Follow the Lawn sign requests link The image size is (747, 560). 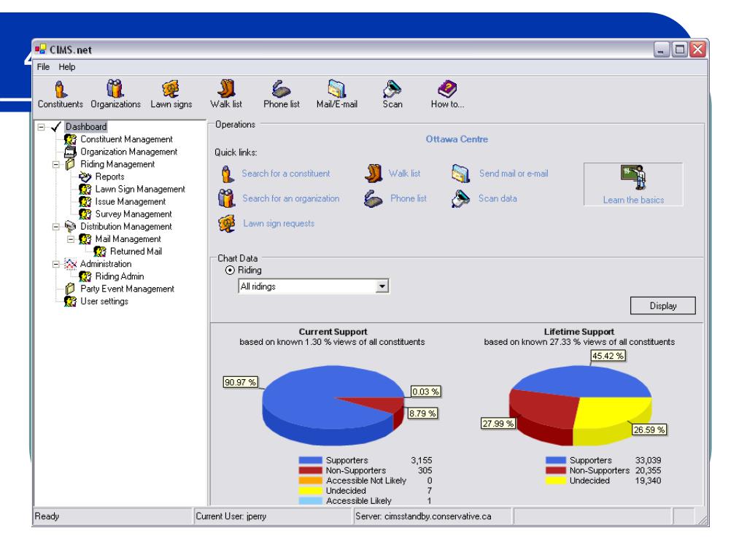(279, 223)
